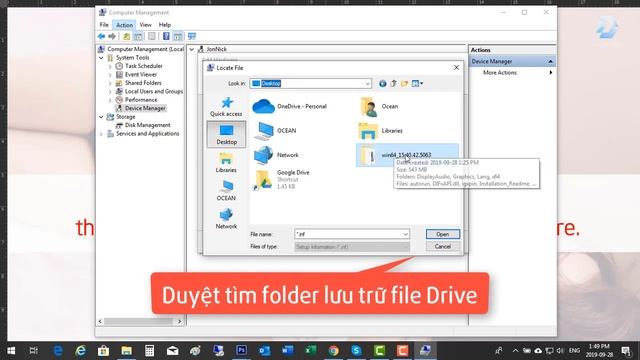Expand the Event Viewer node
The height and width of the screenshot is (360, 640).
(x=110, y=75)
